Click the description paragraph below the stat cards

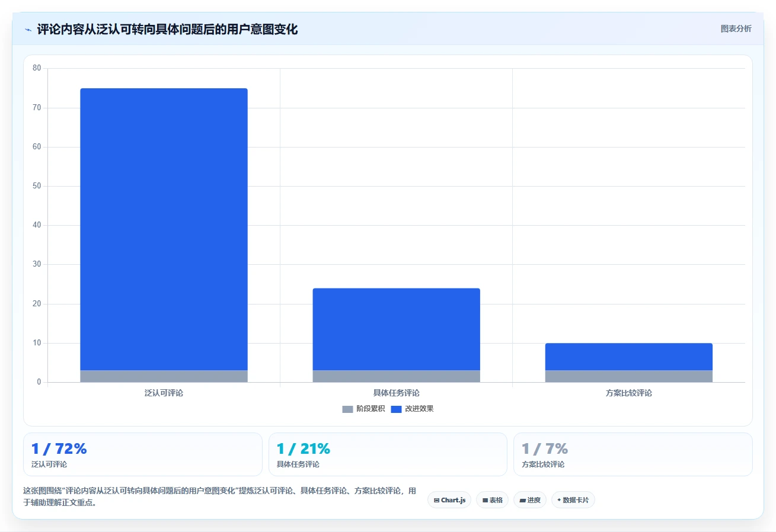pyautogui.click(x=219, y=496)
